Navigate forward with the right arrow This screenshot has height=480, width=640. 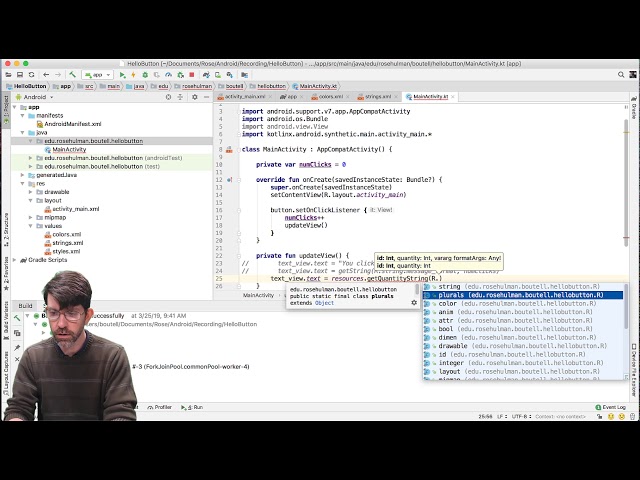(58, 75)
